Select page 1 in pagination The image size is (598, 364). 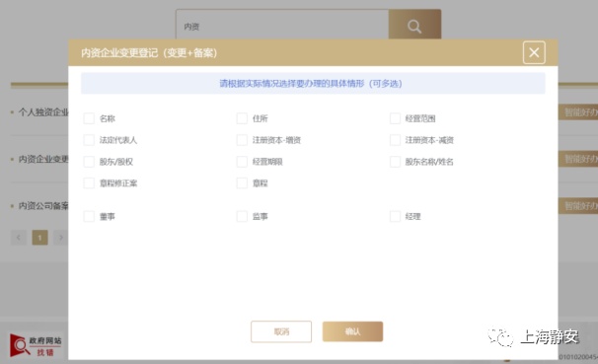40,238
